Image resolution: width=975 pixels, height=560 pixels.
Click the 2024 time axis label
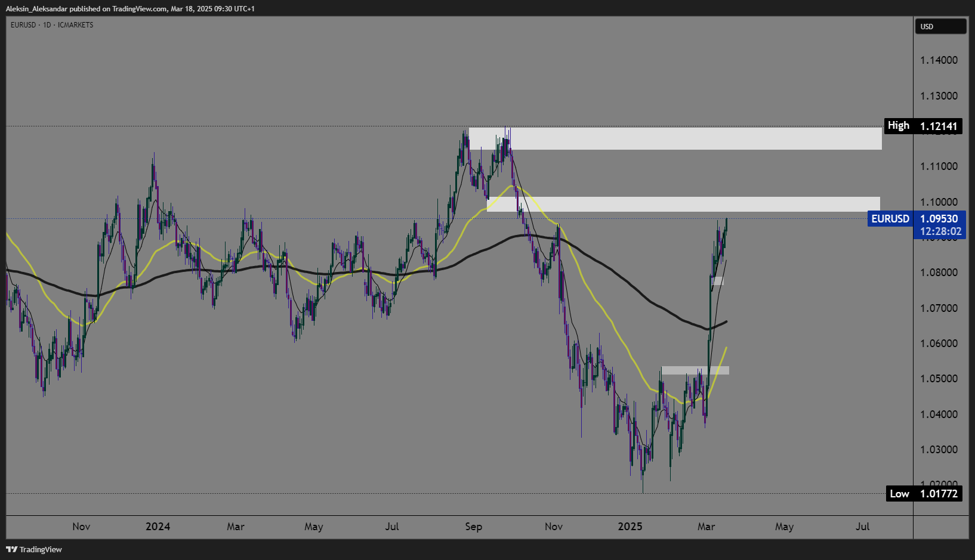pyautogui.click(x=158, y=527)
